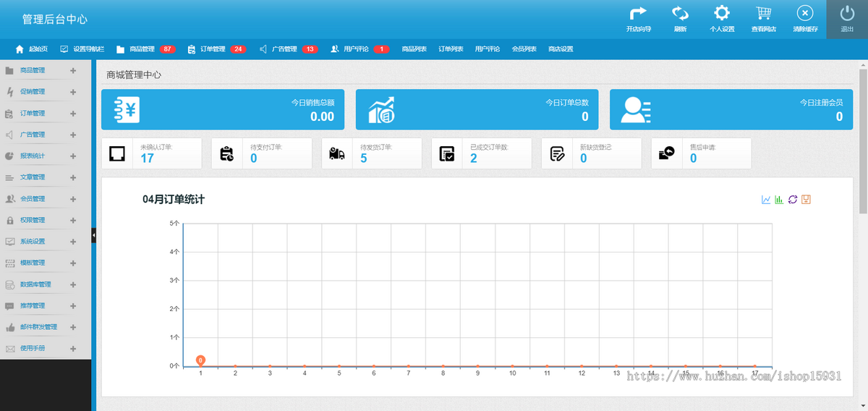Image resolution: width=868 pixels, height=411 pixels.
Task: Open 会员列表 in top navigation bar
Action: (524, 49)
